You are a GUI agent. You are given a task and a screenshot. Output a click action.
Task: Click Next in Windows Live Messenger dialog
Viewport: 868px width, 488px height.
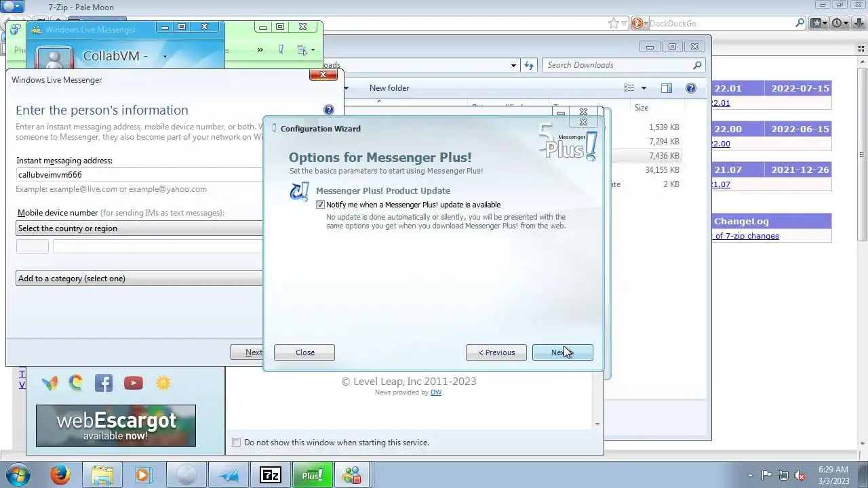246,352
